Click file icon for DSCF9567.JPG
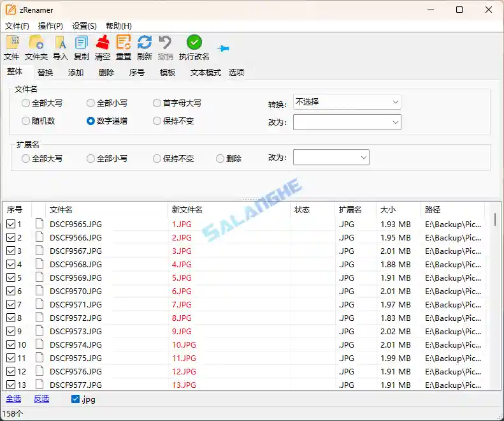 pos(40,250)
